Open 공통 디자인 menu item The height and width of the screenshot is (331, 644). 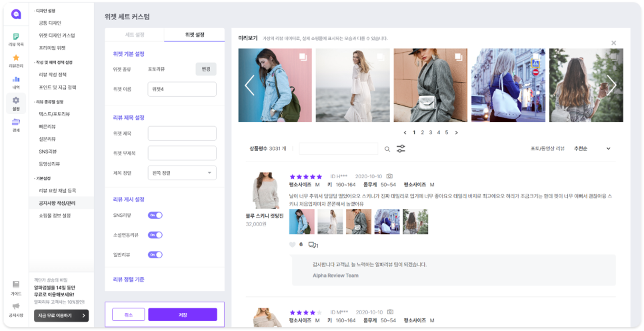point(50,23)
